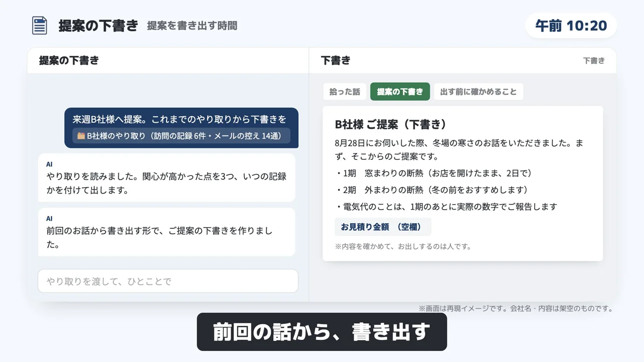Click the お見積り金額（空欄） field button
This screenshot has width=644, height=362.
coord(383,227)
